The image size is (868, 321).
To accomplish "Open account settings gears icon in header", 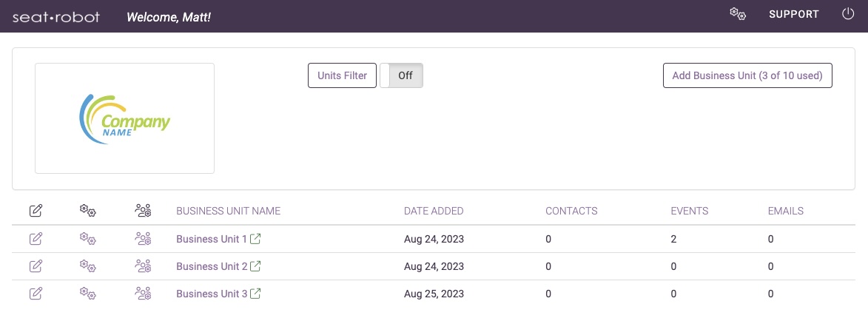I will click(x=738, y=14).
